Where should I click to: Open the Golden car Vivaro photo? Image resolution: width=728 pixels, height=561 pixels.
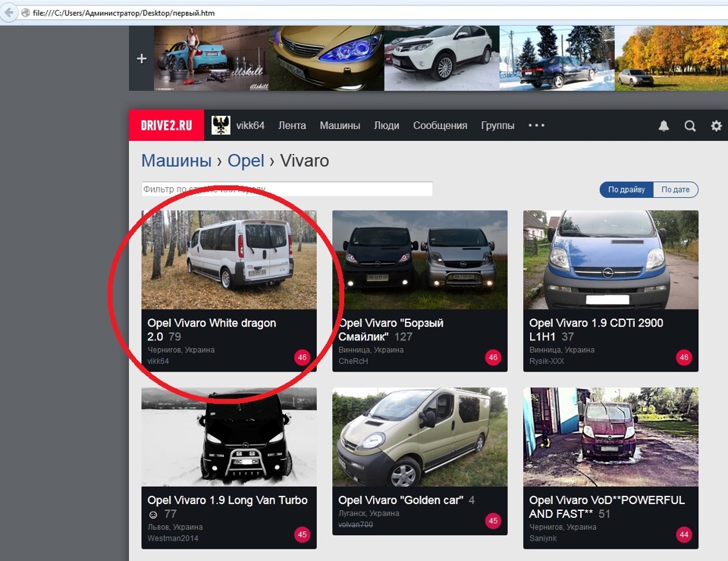(x=419, y=437)
